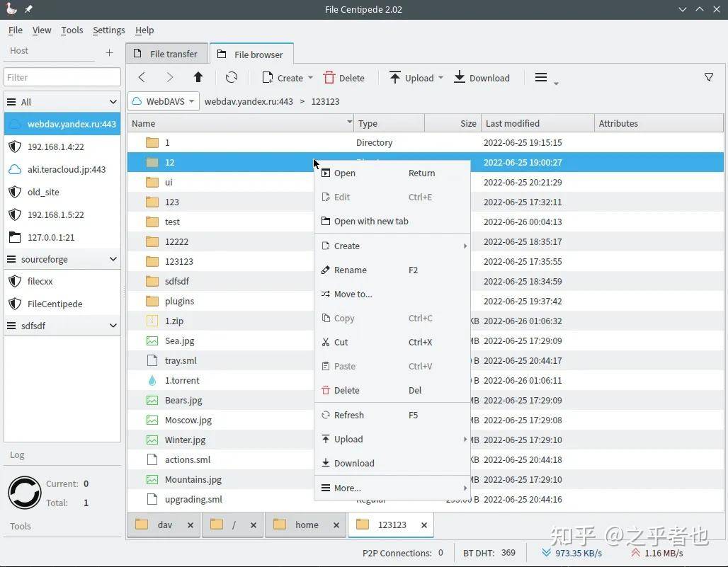Collapse the sdfsdf host group

(113, 325)
